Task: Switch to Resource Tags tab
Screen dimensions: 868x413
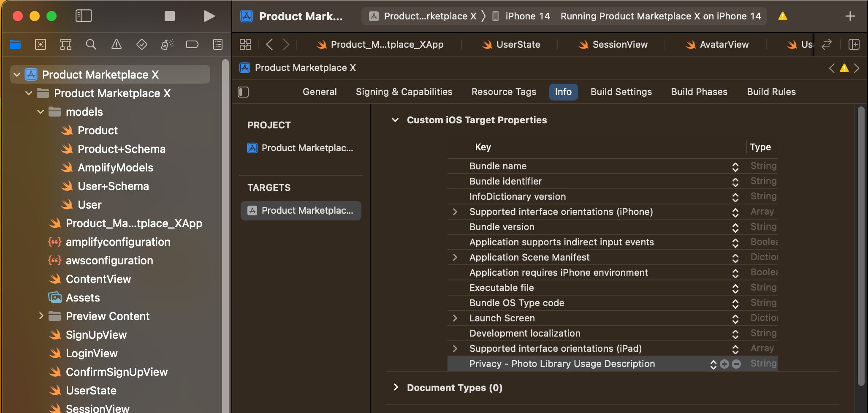Action: pos(504,92)
